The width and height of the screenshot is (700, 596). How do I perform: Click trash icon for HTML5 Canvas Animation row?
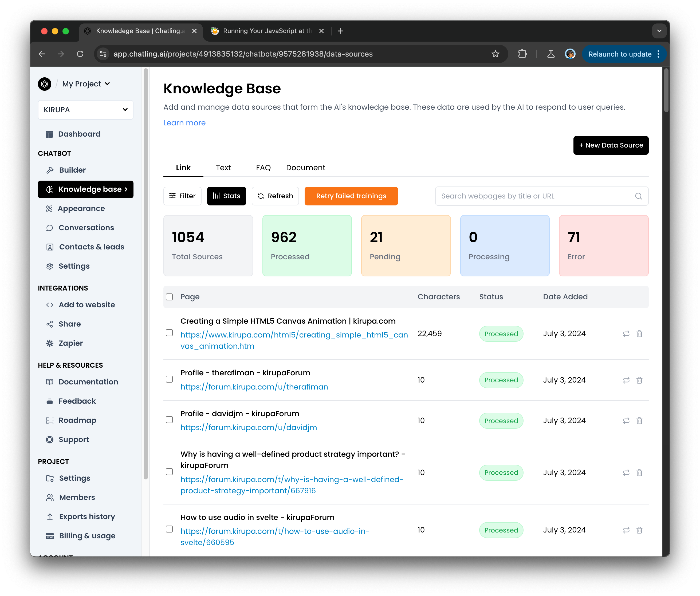(x=639, y=334)
